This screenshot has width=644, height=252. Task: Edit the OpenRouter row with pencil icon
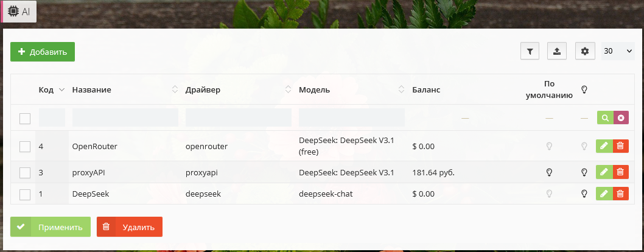(604, 146)
